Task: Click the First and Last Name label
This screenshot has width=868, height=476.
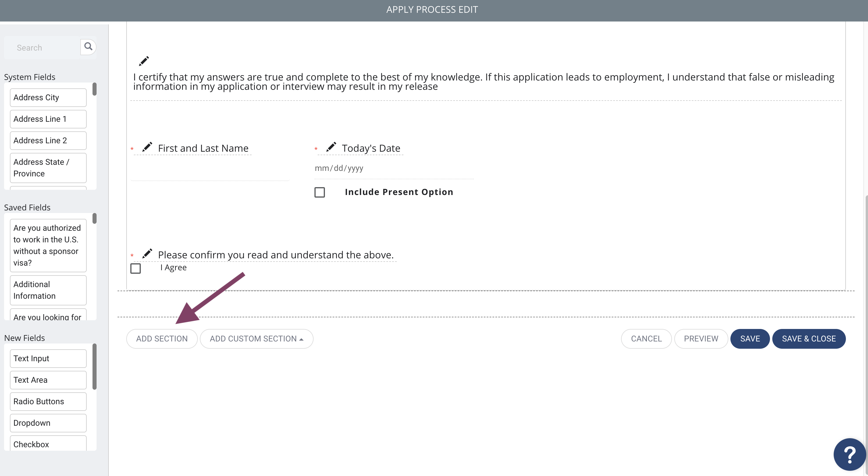Action: [x=203, y=148]
